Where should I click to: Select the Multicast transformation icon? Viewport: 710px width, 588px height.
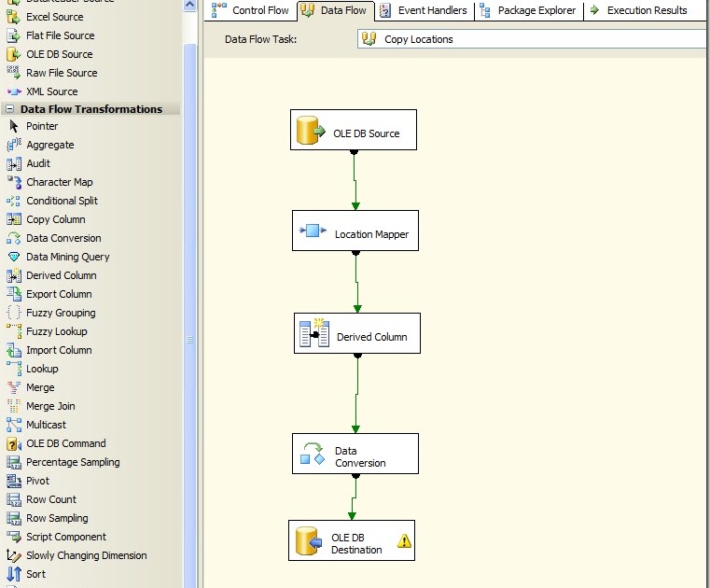coord(13,425)
